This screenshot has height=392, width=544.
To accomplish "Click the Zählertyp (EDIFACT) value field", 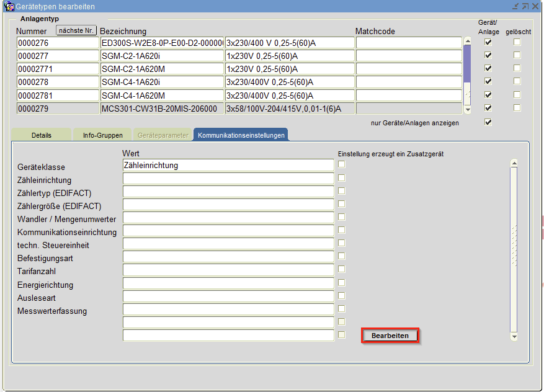I will (228, 192).
